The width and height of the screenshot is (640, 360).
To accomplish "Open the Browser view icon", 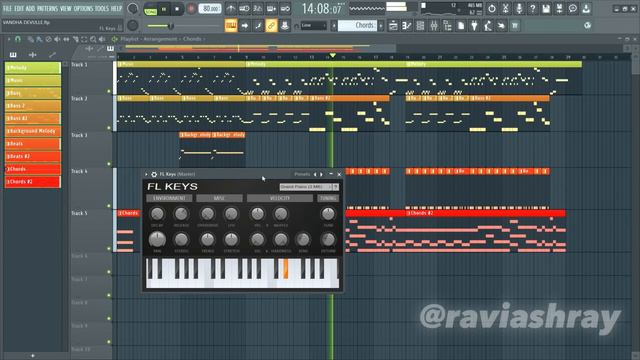I will [447, 26].
